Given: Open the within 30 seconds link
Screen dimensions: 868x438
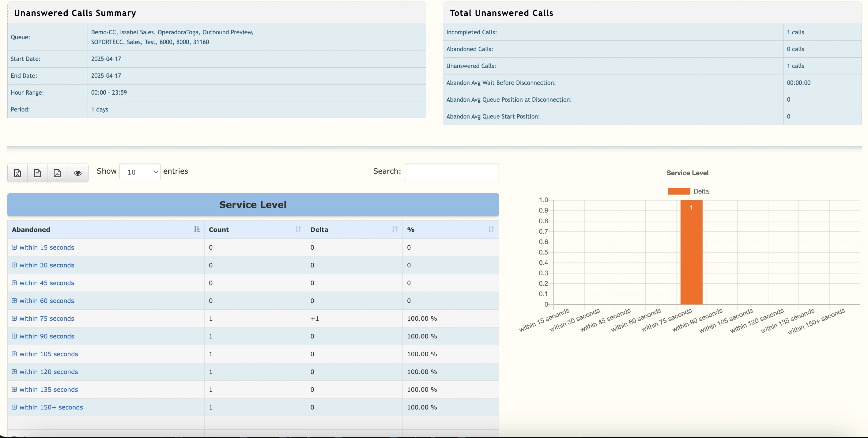Looking at the screenshot, I should pos(47,265).
